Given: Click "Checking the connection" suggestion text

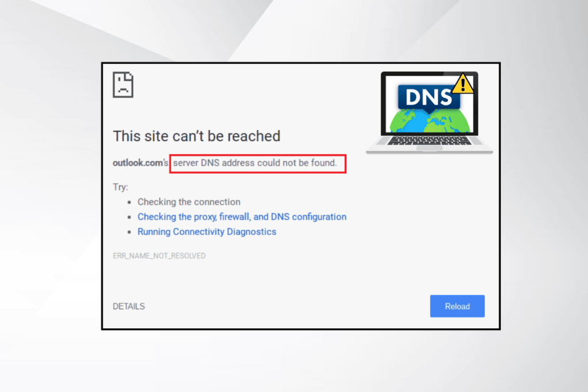Looking at the screenshot, I should point(188,202).
